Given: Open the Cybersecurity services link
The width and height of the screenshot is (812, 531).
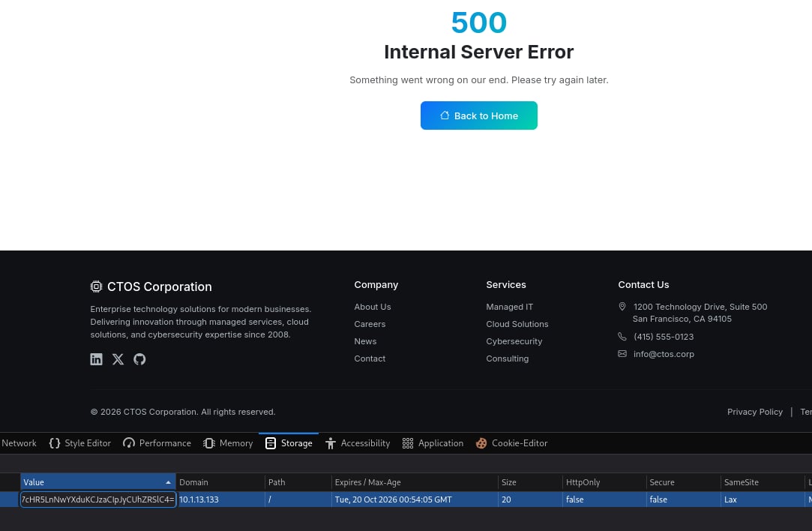Looking at the screenshot, I should click(x=514, y=341).
